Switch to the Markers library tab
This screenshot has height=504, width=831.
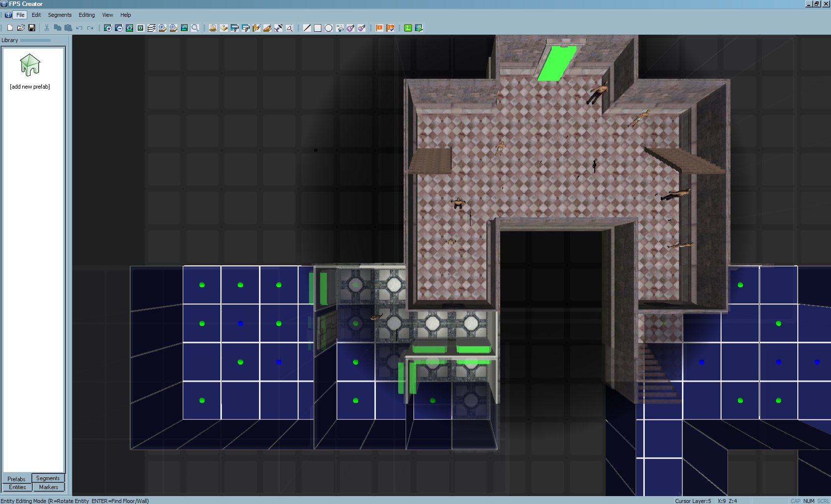(49, 487)
